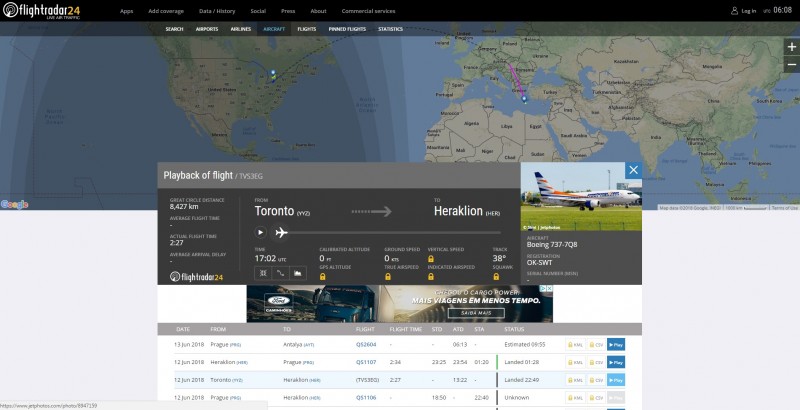Play the Toronto to Heraklion TVS3EG flight
The width and height of the screenshot is (800, 410).
point(616,380)
